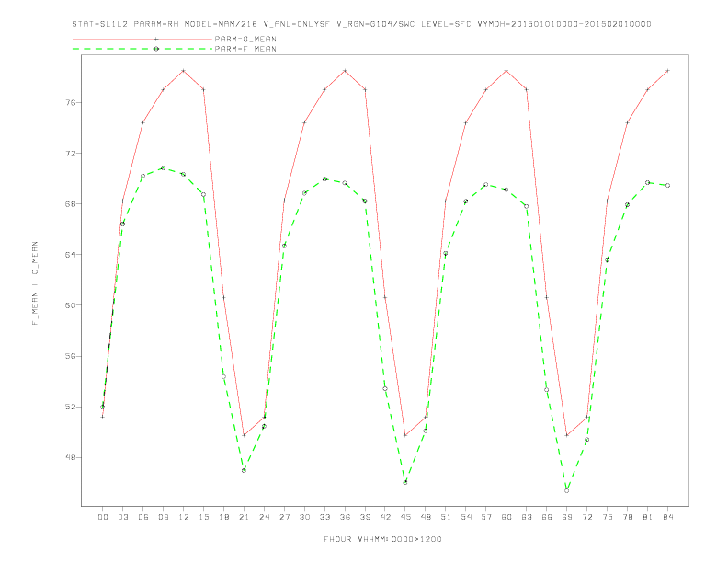Click y-axis tick label 72
Viewport: 728px width, 563px height.
70,153
